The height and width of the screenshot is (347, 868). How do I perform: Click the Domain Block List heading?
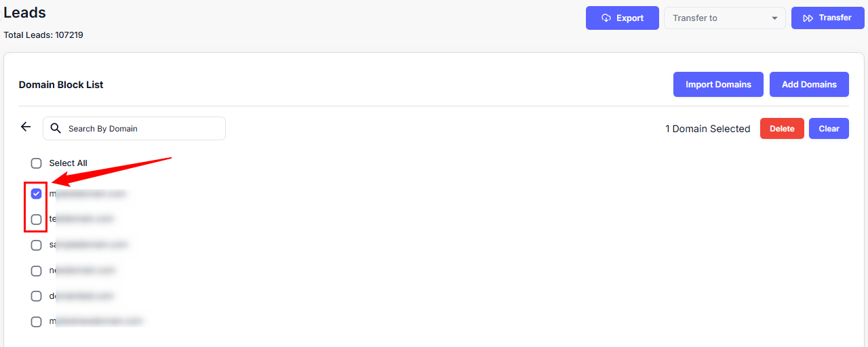(x=61, y=85)
